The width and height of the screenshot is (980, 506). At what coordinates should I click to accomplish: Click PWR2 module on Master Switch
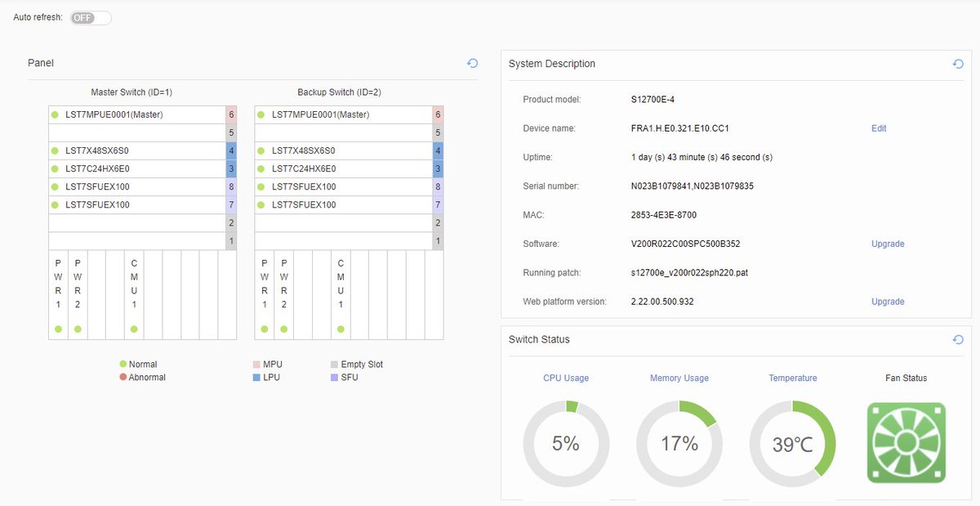pyautogui.click(x=78, y=294)
